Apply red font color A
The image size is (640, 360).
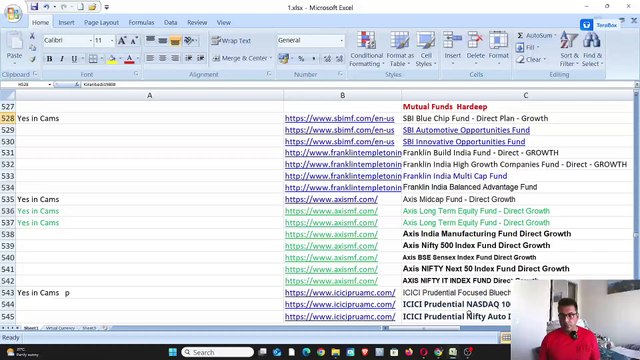[x=129, y=59]
